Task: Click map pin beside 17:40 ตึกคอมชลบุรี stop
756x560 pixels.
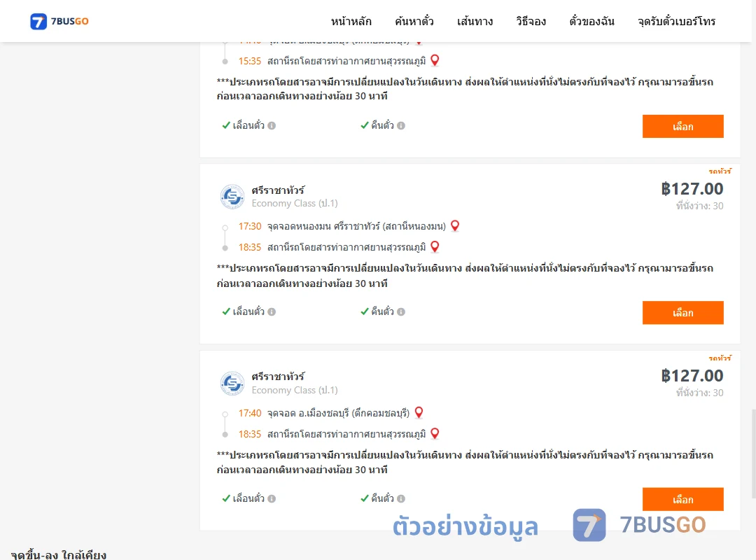Action: [x=419, y=412]
